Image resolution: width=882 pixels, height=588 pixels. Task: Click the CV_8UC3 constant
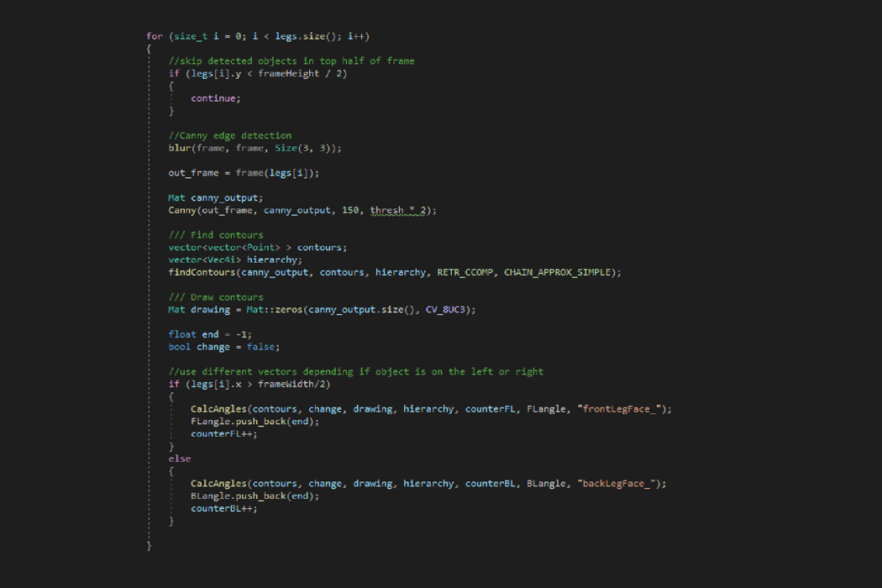click(446, 310)
